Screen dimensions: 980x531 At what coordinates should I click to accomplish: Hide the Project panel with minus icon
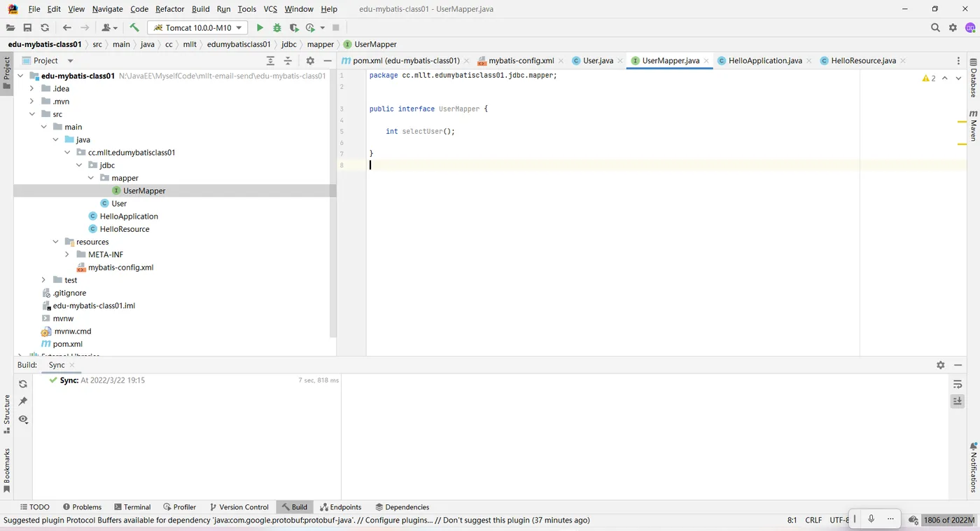tap(327, 61)
